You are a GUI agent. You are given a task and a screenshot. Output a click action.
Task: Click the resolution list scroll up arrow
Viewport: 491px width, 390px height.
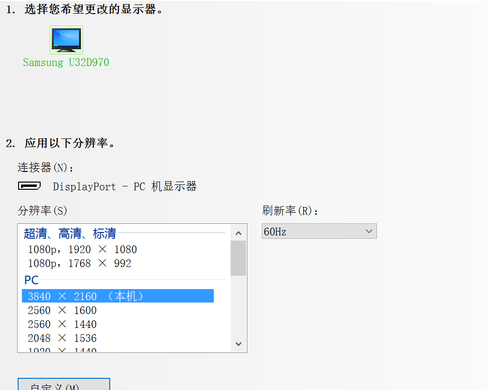coord(238,233)
